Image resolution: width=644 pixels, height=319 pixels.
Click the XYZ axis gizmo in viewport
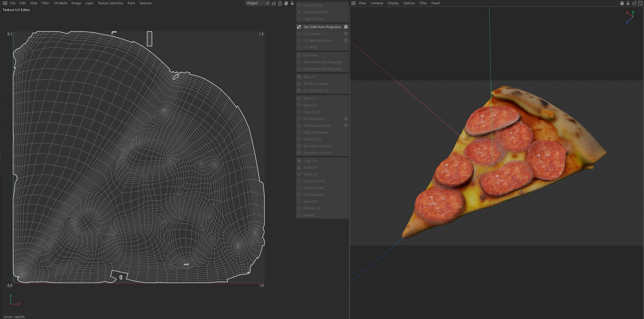point(630,17)
